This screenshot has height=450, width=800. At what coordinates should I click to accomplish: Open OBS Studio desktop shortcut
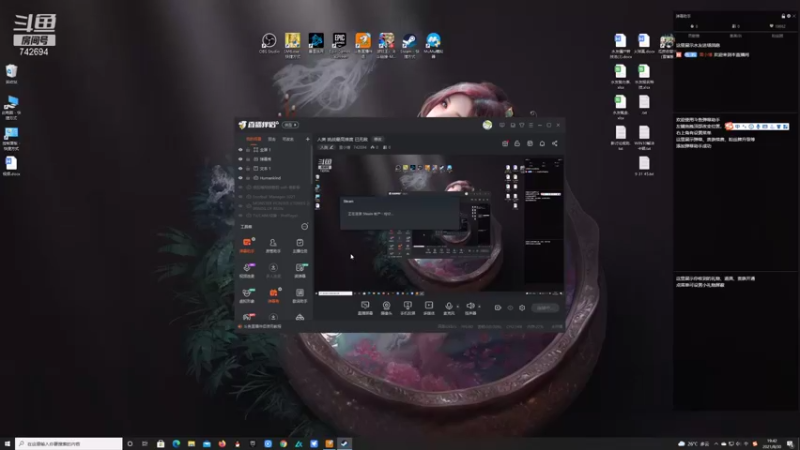(269, 43)
